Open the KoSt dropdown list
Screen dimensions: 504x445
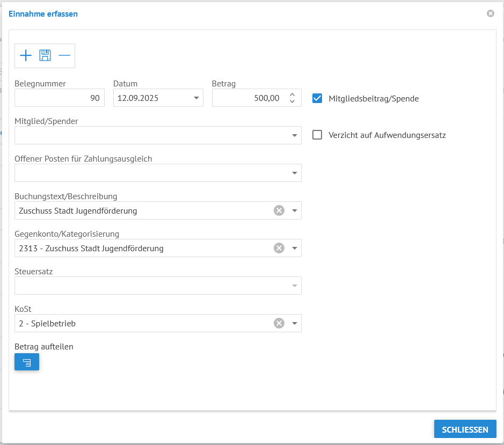(294, 323)
